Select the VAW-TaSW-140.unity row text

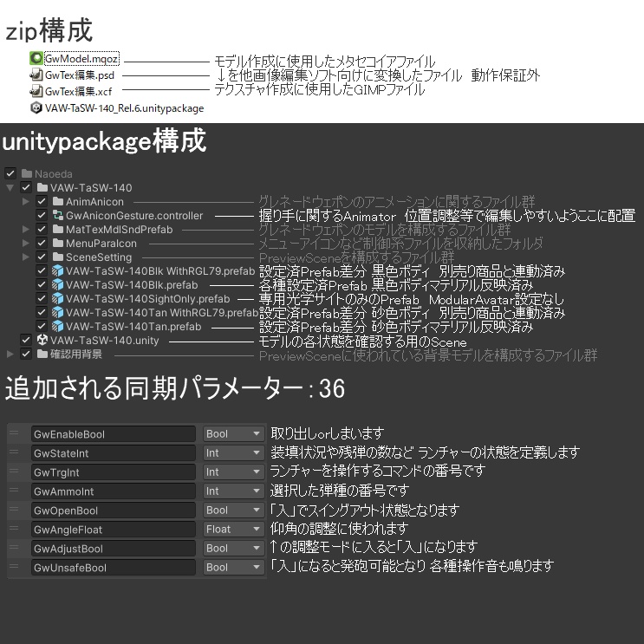104,341
